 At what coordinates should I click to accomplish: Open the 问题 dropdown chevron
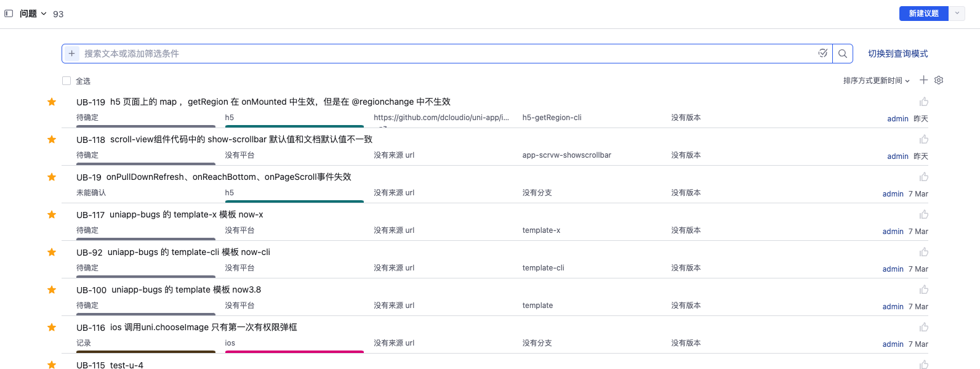44,14
